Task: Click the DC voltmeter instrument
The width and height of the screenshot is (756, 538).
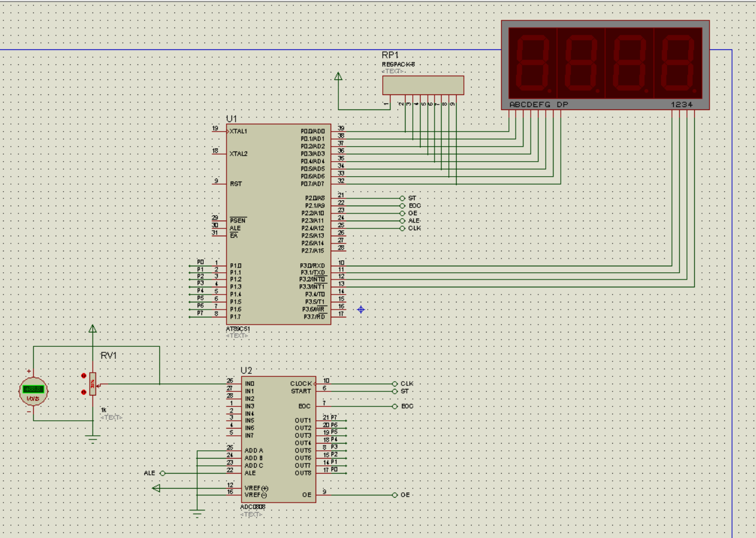Action: (x=32, y=391)
